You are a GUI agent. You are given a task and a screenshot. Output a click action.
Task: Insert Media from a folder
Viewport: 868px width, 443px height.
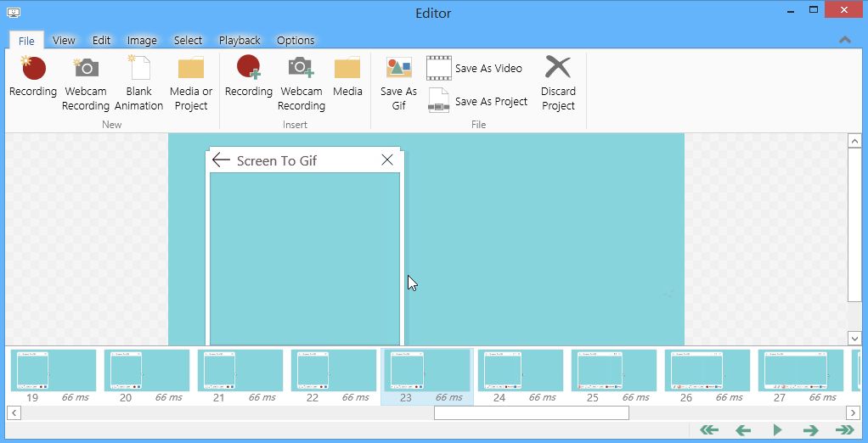[347, 77]
